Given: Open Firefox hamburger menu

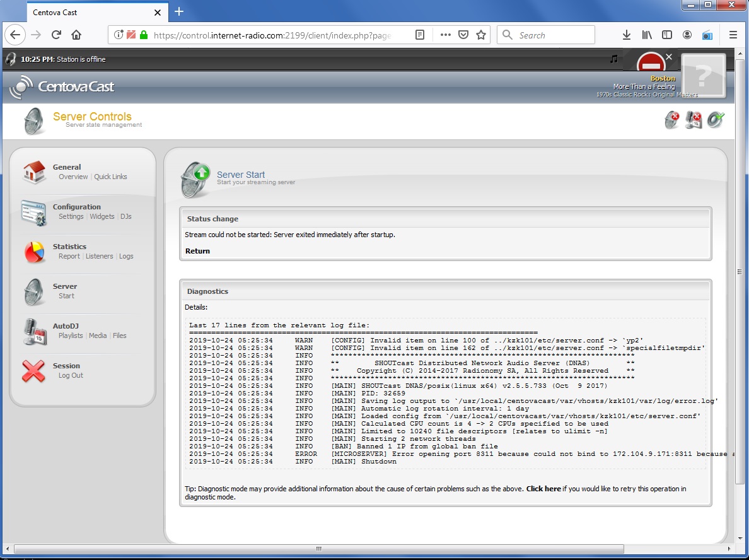Looking at the screenshot, I should click(x=733, y=35).
